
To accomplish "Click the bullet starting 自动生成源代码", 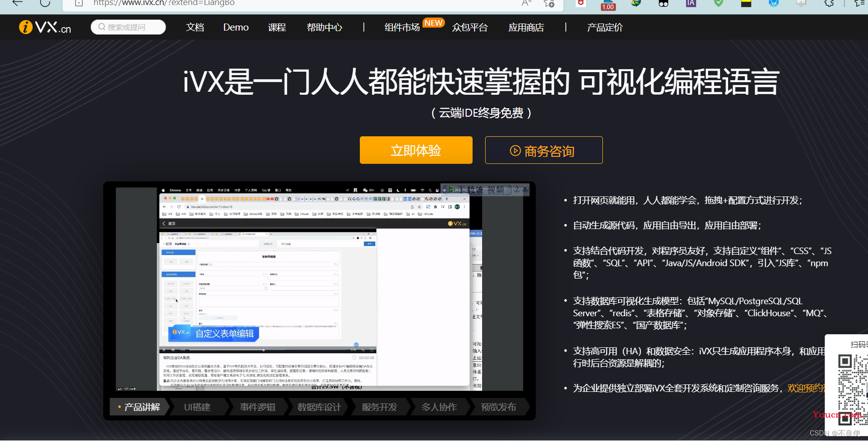I will click(x=667, y=226).
